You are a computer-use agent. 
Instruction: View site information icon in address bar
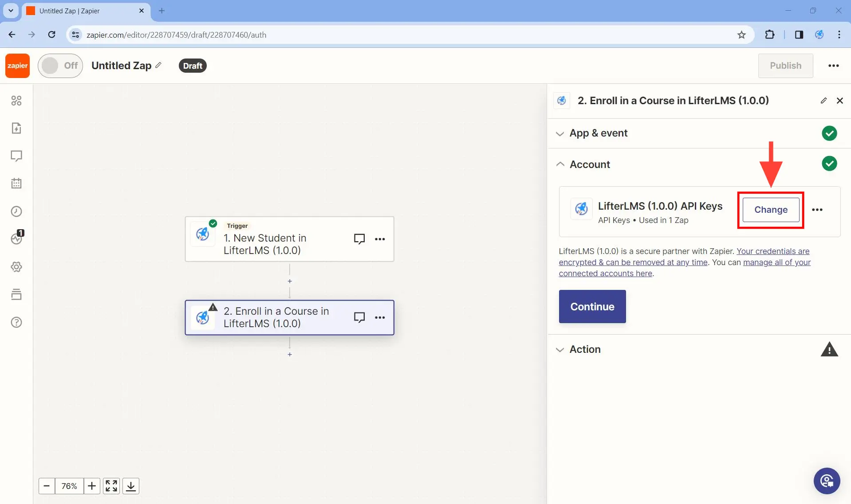(x=76, y=35)
